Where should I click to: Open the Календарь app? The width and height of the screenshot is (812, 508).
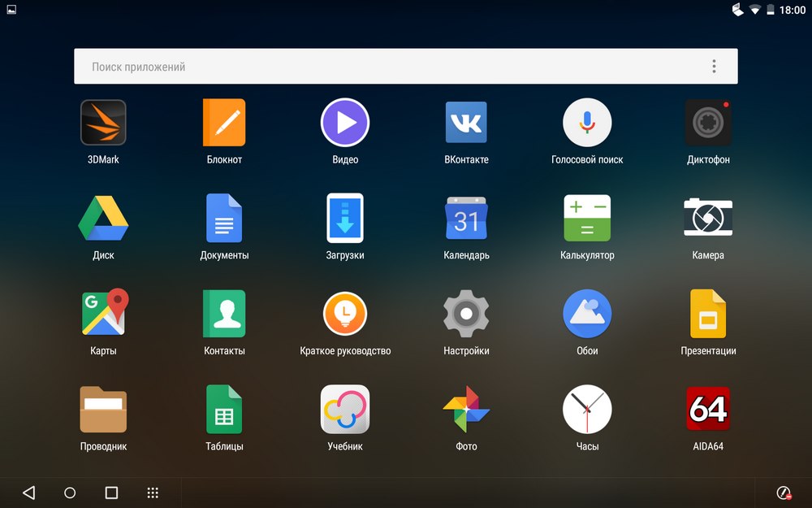466,218
